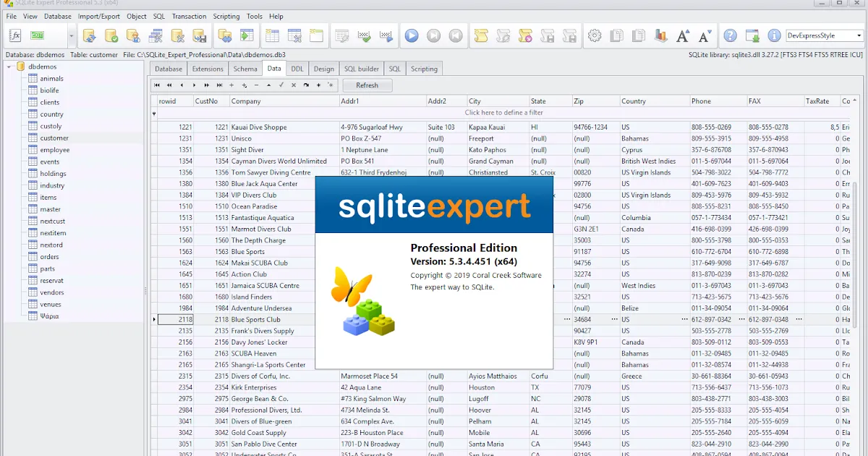Click the X cancel edit navigator button
Viewport: 868px width, 456px height.
pyautogui.click(x=294, y=85)
